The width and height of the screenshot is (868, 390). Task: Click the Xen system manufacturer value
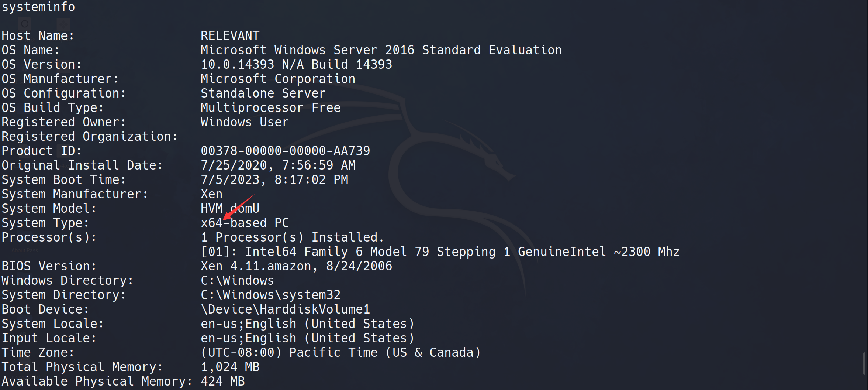click(211, 194)
